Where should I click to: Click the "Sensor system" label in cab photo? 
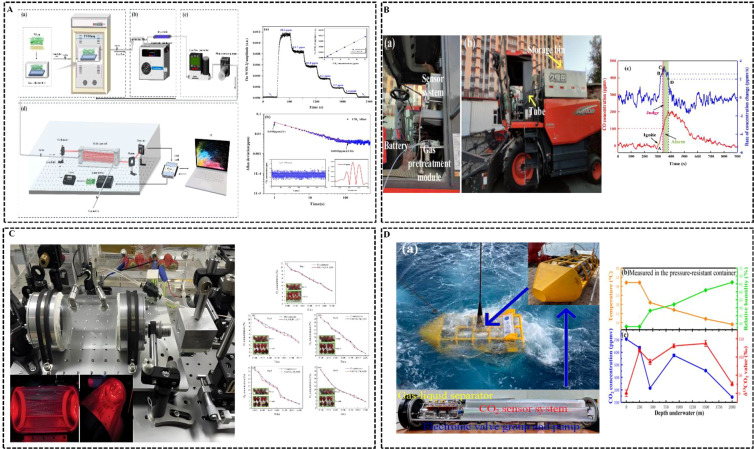click(432, 84)
